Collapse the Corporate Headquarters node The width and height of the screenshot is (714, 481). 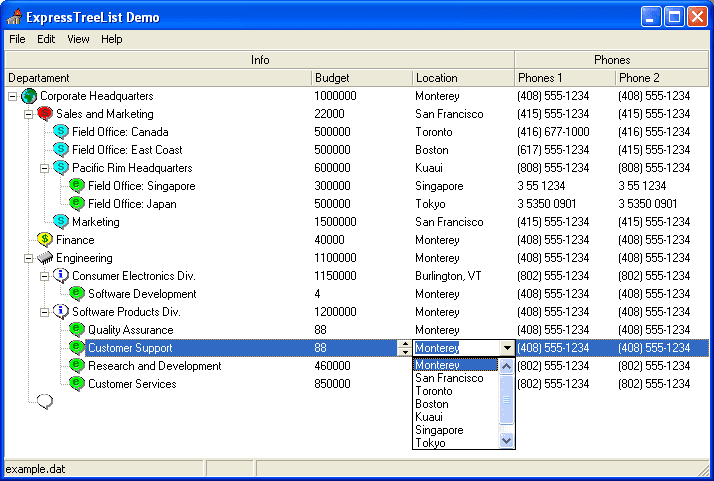[12, 96]
